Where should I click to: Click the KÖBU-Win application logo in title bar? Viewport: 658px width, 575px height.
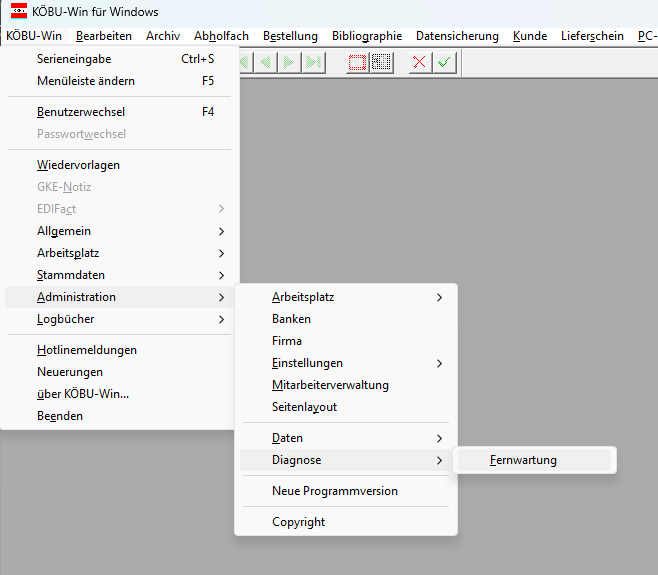click(x=19, y=11)
